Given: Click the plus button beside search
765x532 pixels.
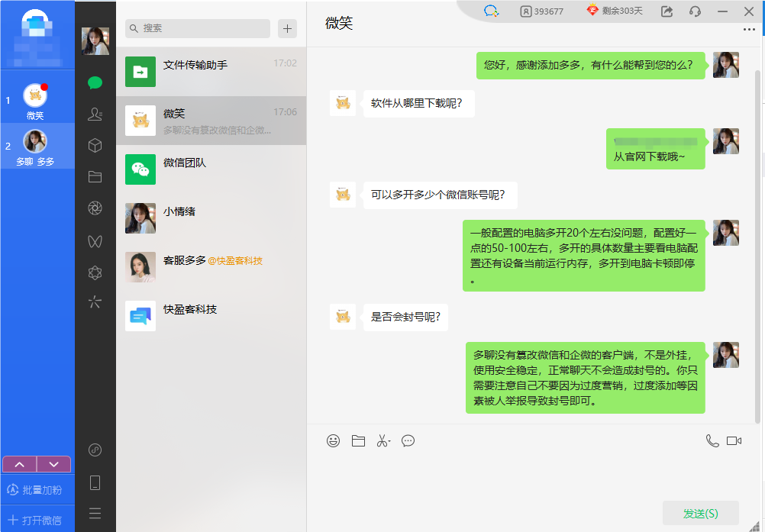Looking at the screenshot, I should pos(287,29).
